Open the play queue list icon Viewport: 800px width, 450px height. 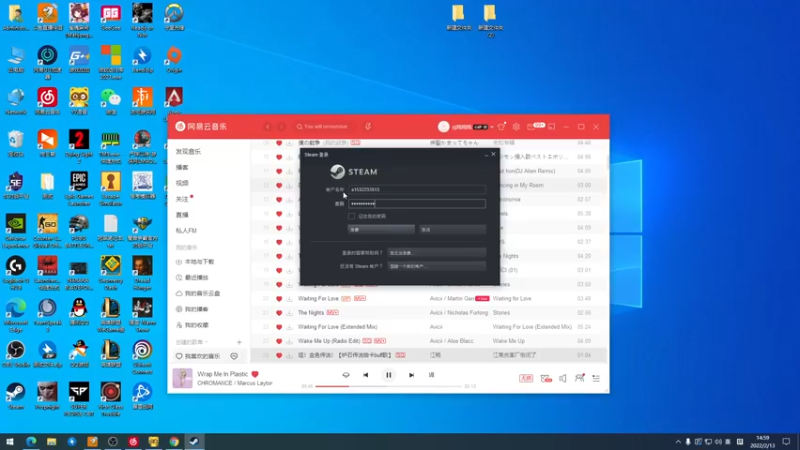click(596, 378)
